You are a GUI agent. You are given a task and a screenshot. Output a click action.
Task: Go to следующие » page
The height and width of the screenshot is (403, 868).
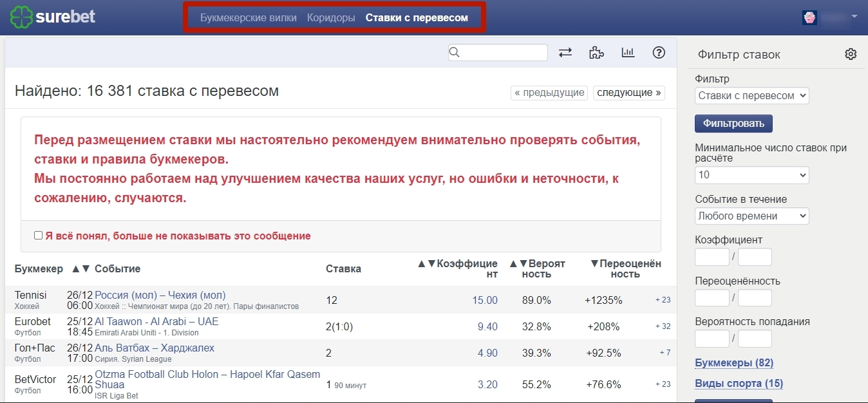[x=629, y=93]
